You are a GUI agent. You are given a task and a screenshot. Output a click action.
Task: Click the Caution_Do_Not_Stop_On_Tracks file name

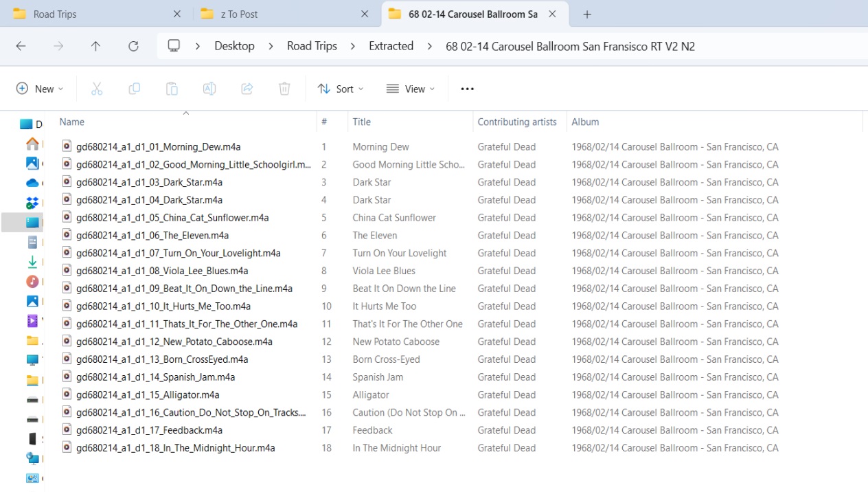(x=192, y=412)
